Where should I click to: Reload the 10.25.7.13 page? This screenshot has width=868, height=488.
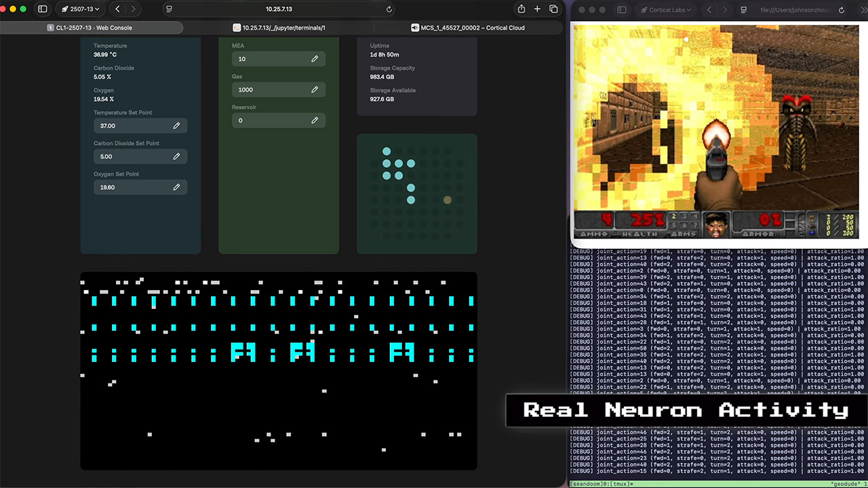click(x=389, y=9)
